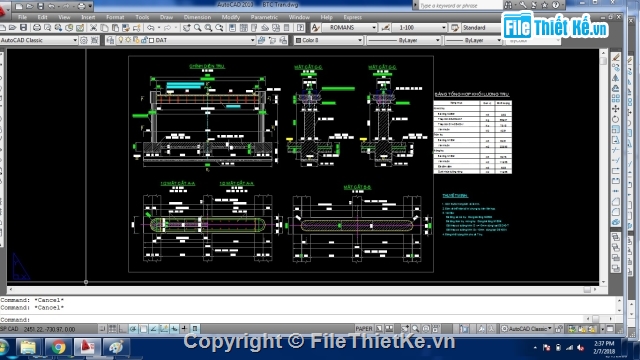640x360 pixels.
Task: Open Workspace Settings gear icon
Action: pyautogui.click(x=84, y=40)
